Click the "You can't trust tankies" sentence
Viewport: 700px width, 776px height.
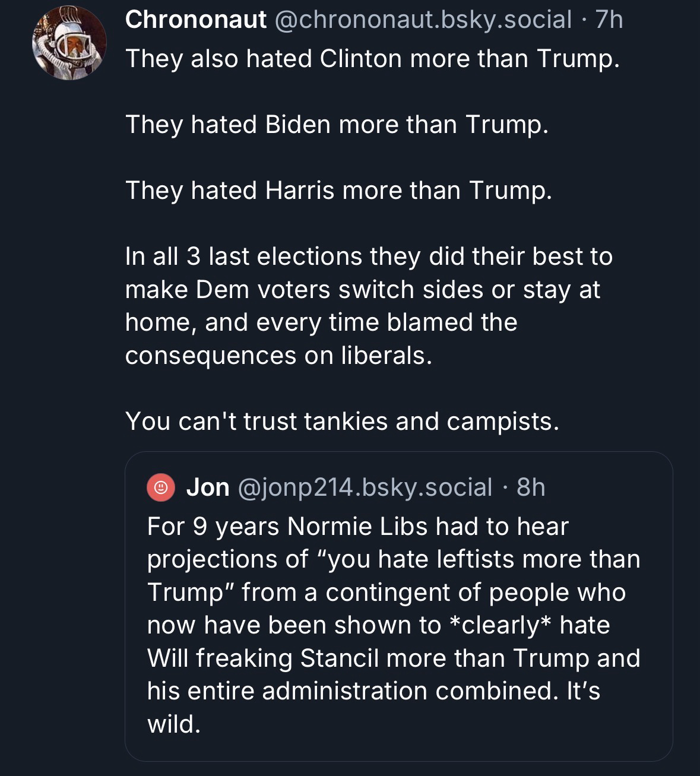coord(342,422)
